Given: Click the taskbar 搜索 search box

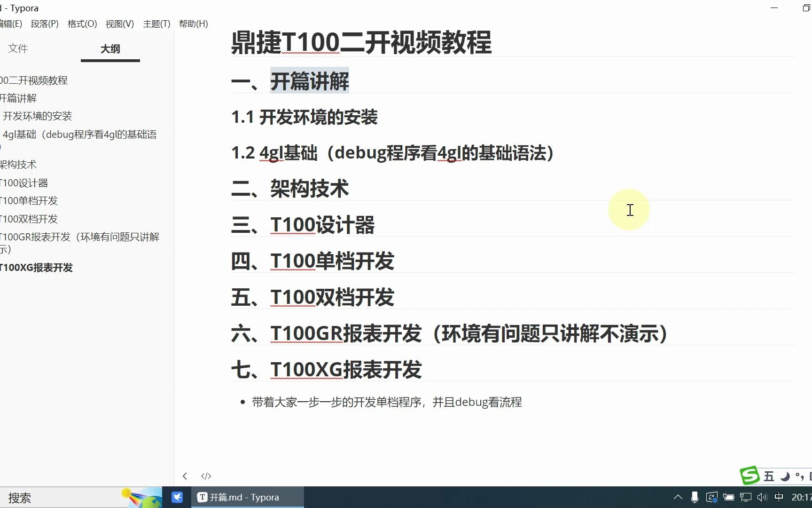Looking at the screenshot, I should [81, 497].
